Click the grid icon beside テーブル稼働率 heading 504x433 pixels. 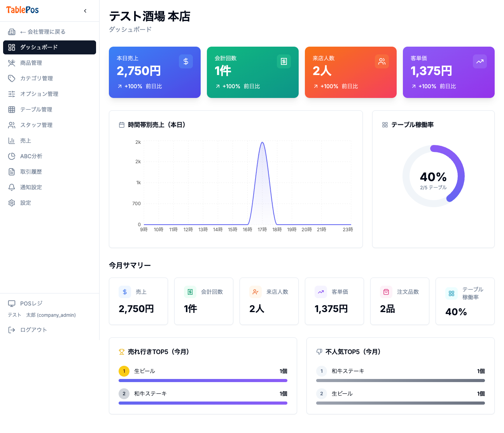tap(385, 125)
